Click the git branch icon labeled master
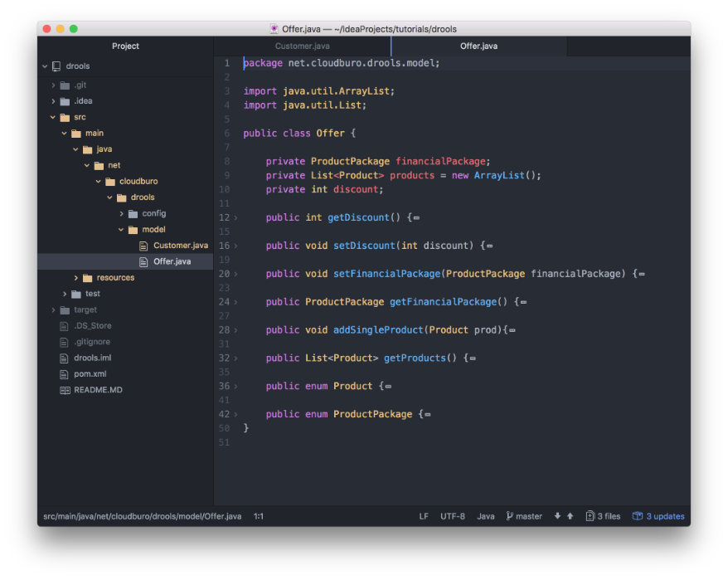The height and width of the screenshot is (580, 728). coord(510,516)
